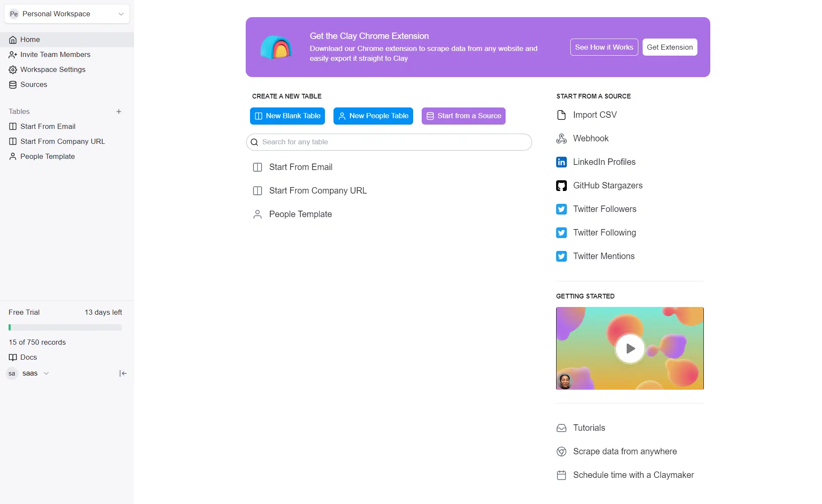This screenshot has height=504, width=822.
Task: Click the plus icon next to Tables
Action: click(x=119, y=111)
